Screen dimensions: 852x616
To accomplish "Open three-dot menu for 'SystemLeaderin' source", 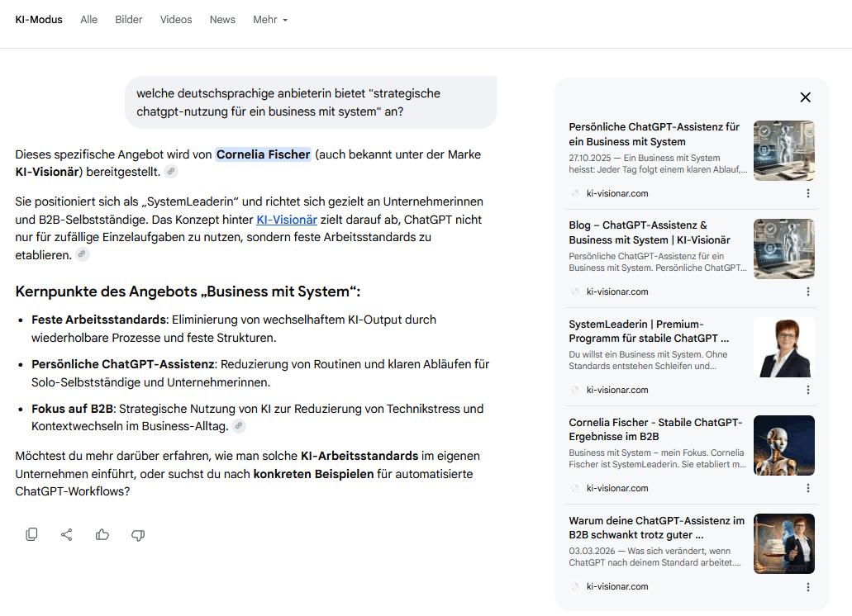I will [x=808, y=390].
